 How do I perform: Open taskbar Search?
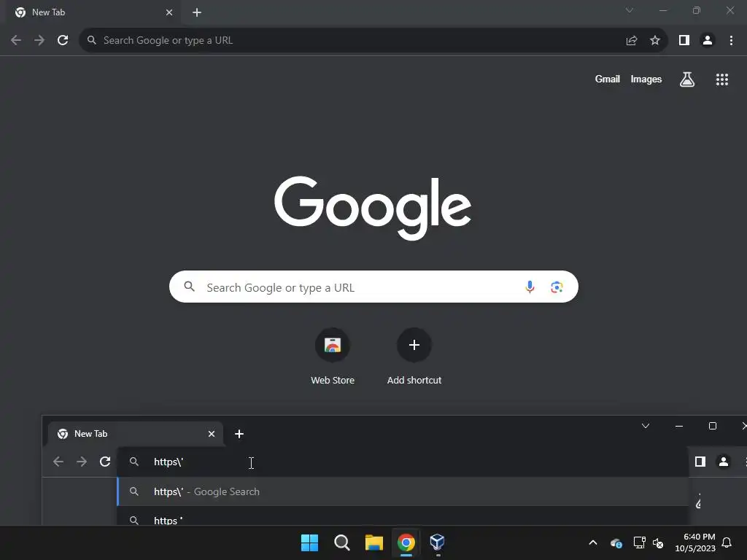[341, 542]
